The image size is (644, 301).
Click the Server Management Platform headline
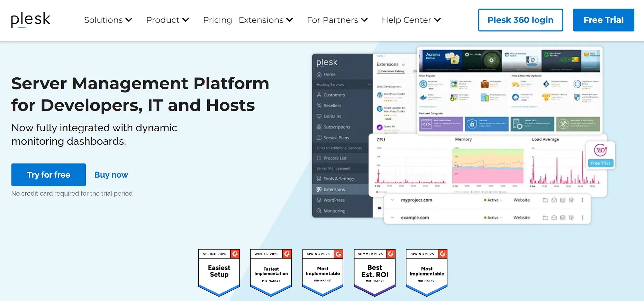pos(140,94)
